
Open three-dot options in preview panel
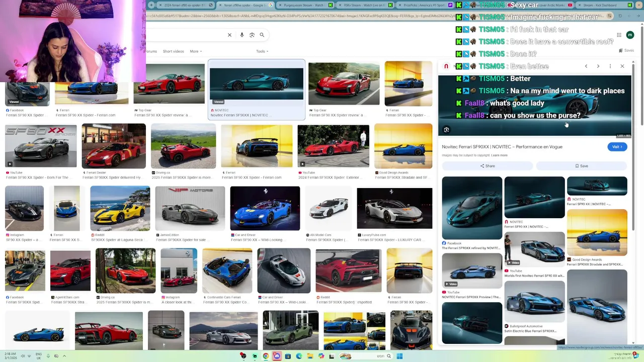[610, 66]
